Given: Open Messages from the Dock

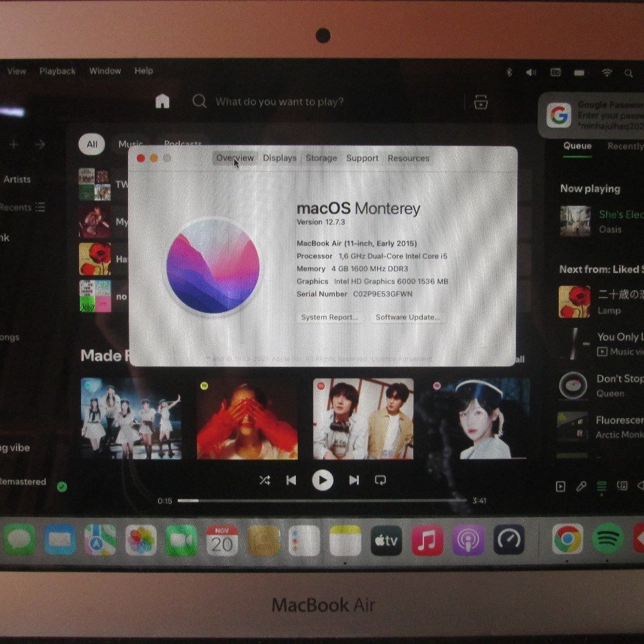Looking at the screenshot, I should (19, 539).
